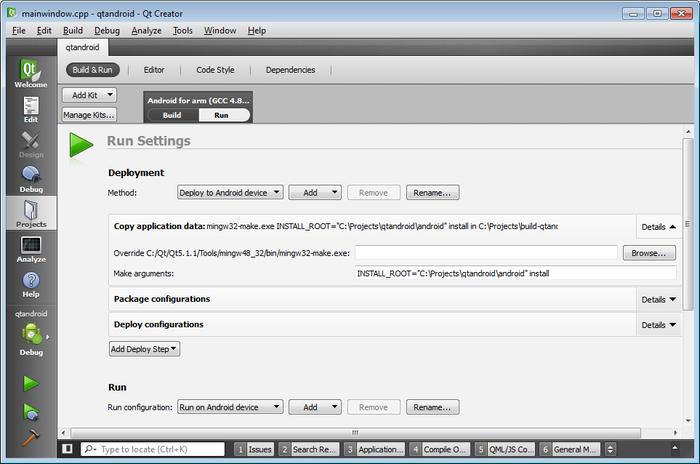Screen dimensions: 700x464
Task: Click the Run configuration Rename button
Action: coord(432,407)
